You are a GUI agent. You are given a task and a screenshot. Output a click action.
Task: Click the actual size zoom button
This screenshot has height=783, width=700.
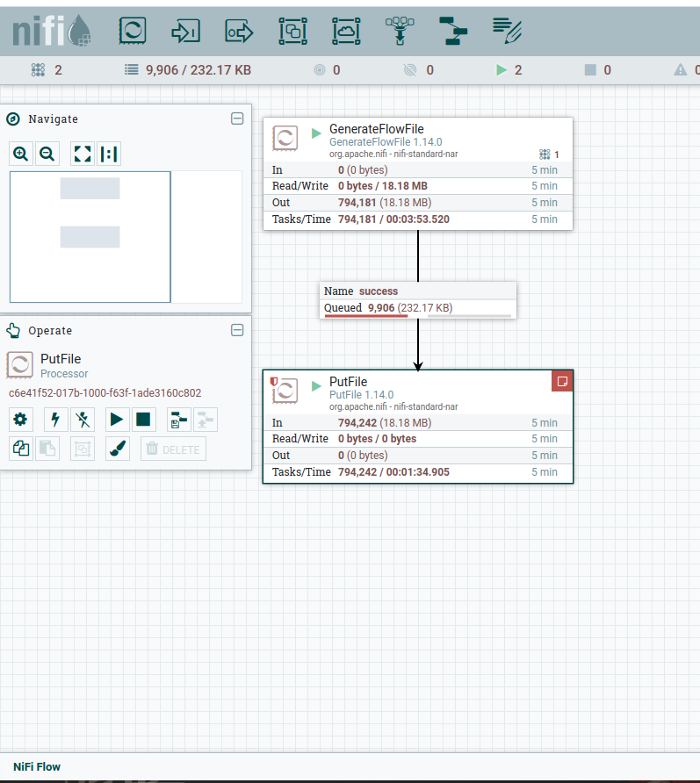tap(109, 154)
